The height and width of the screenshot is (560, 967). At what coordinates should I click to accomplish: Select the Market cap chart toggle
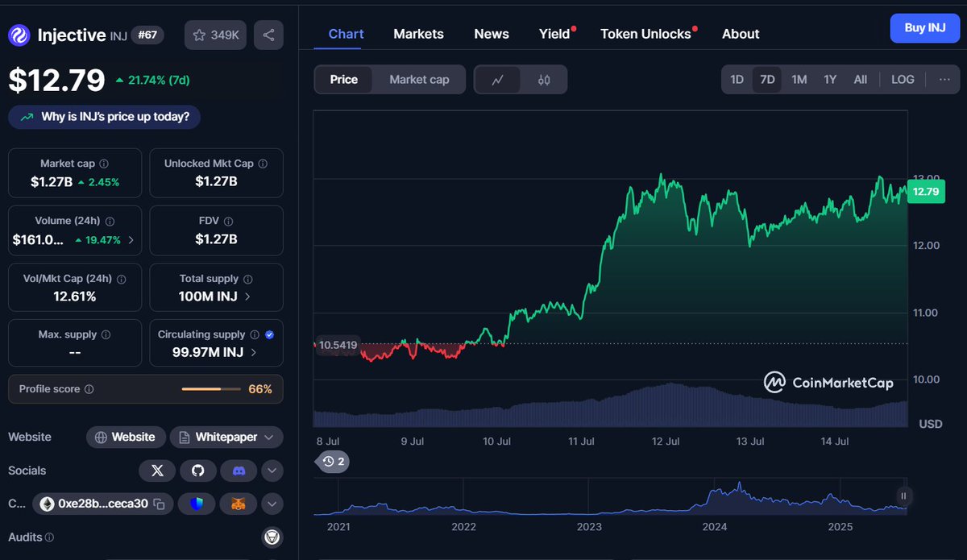point(419,80)
